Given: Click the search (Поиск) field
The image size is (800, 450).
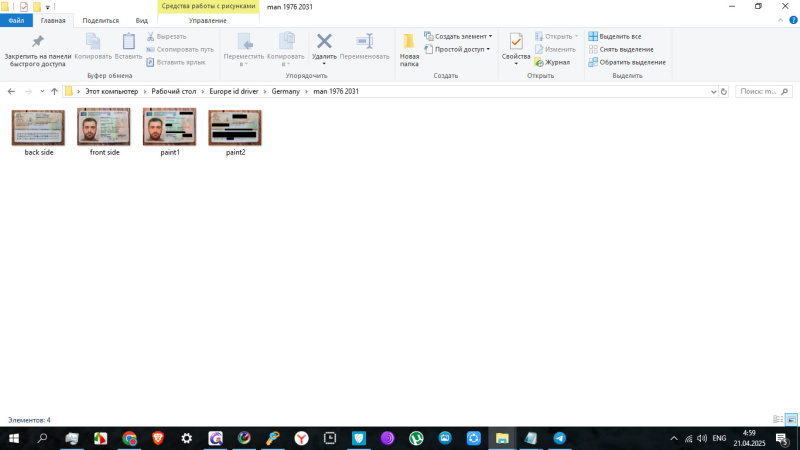Looking at the screenshot, I should coord(764,91).
